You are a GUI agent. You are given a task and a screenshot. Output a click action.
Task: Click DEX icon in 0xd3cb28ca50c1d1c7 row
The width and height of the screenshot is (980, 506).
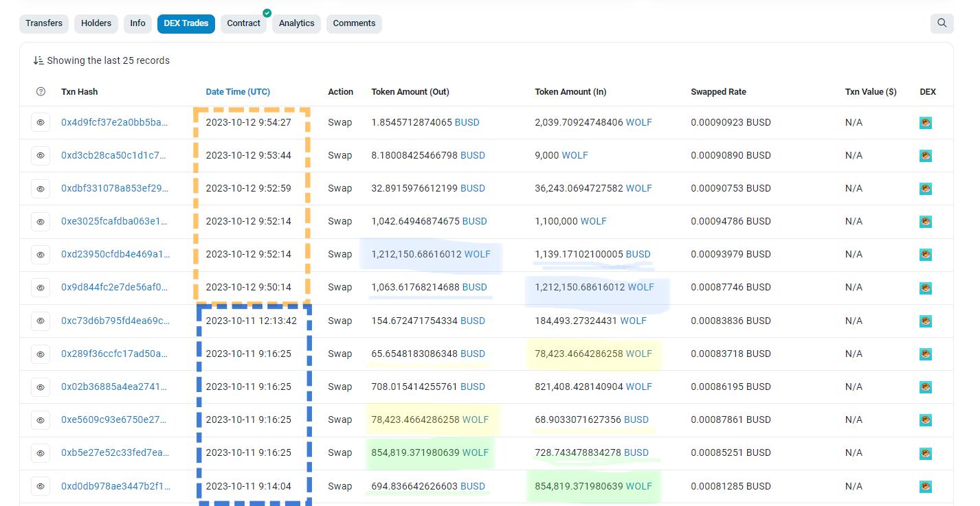click(x=926, y=156)
